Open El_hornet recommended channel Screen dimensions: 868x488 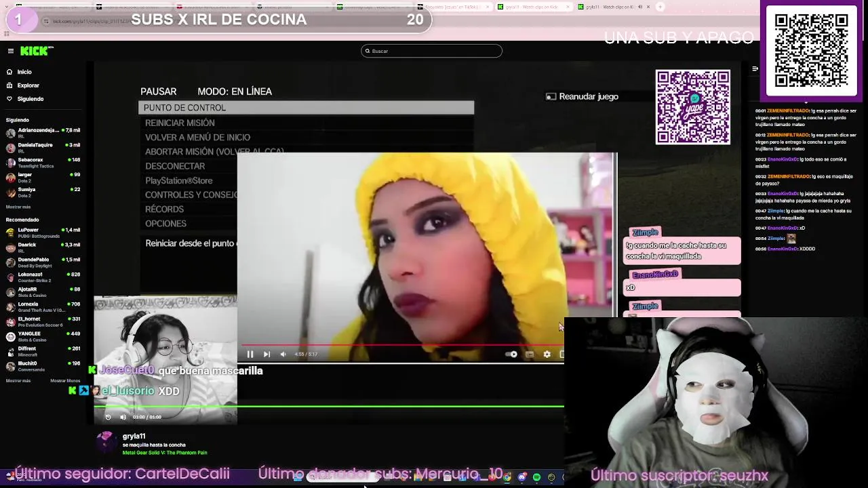pos(43,321)
